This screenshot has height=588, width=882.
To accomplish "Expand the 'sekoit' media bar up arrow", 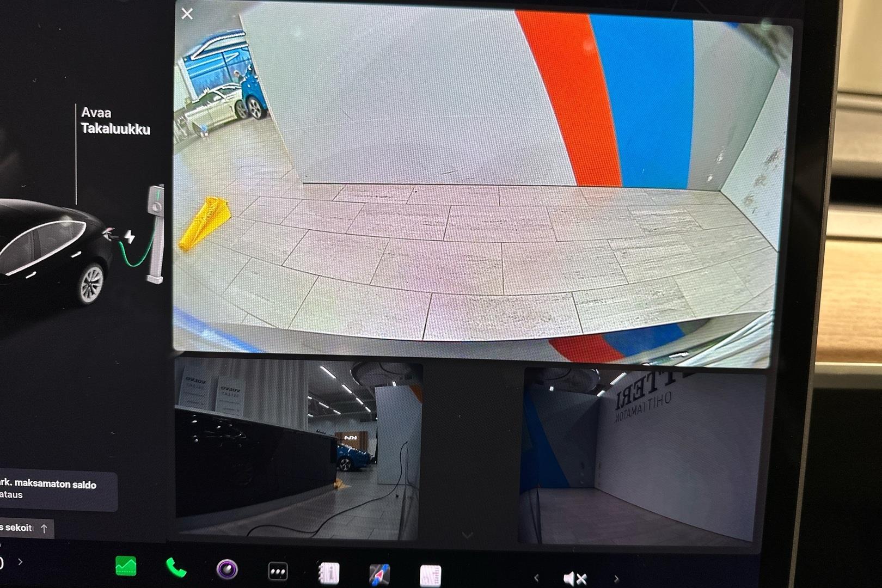I will click(44, 528).
